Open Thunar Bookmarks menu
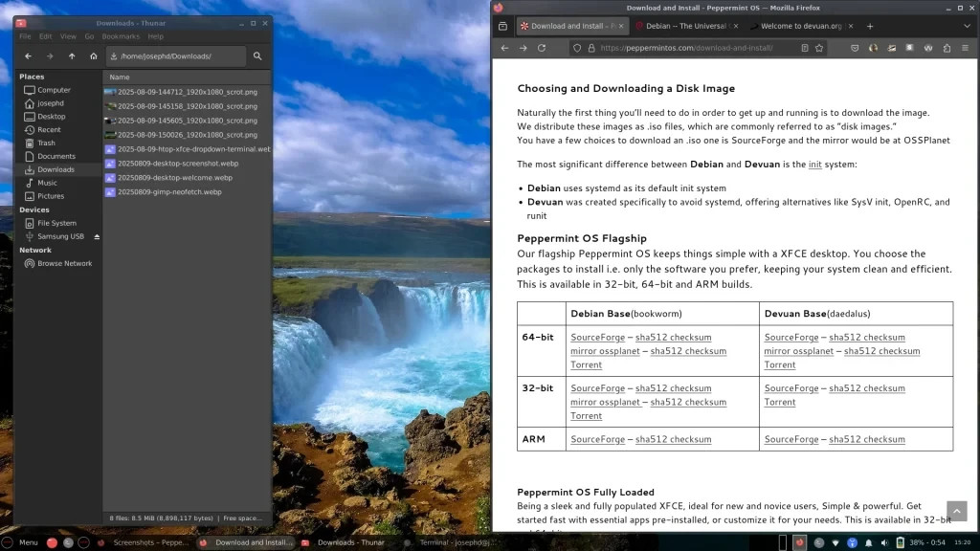Viewport: 980px width, 551px height. [x=121, y=37]
